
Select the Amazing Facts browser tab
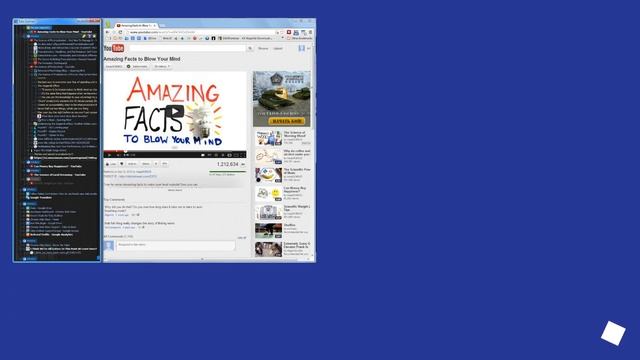(x=136, y=25)
